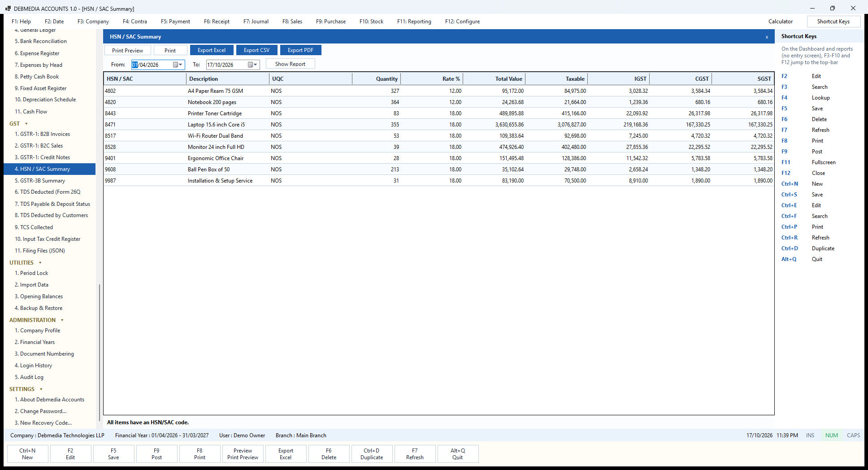Image resolution: width=868 pixels, height=470 pixels.
Task: Sort by the Total Value column header
Action: tap(494, 79)
